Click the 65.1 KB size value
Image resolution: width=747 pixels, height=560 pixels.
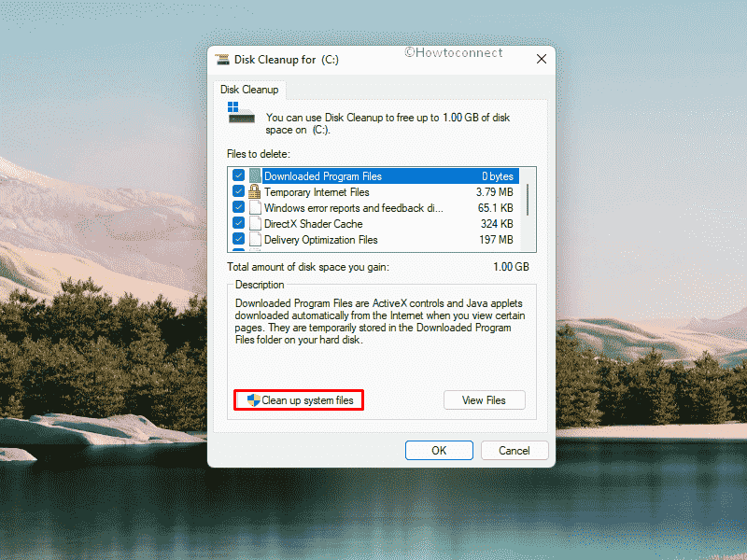pyautogui.click(x=496, y=208)
